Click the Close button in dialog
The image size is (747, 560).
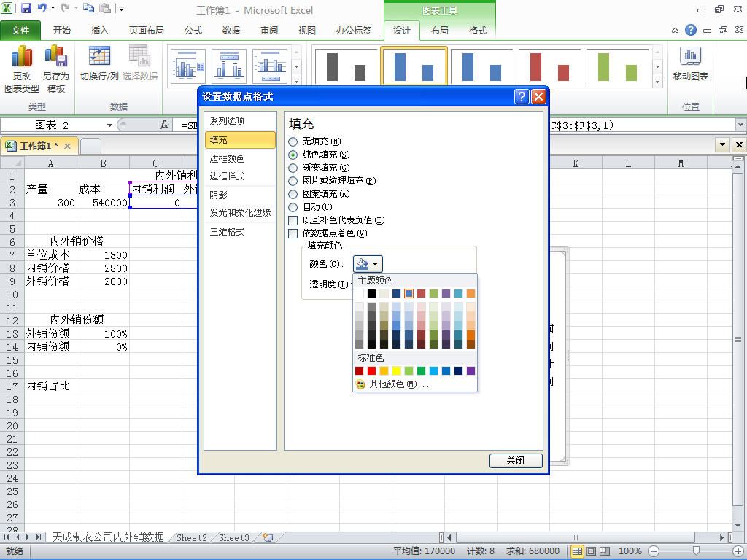pos(516,461)
